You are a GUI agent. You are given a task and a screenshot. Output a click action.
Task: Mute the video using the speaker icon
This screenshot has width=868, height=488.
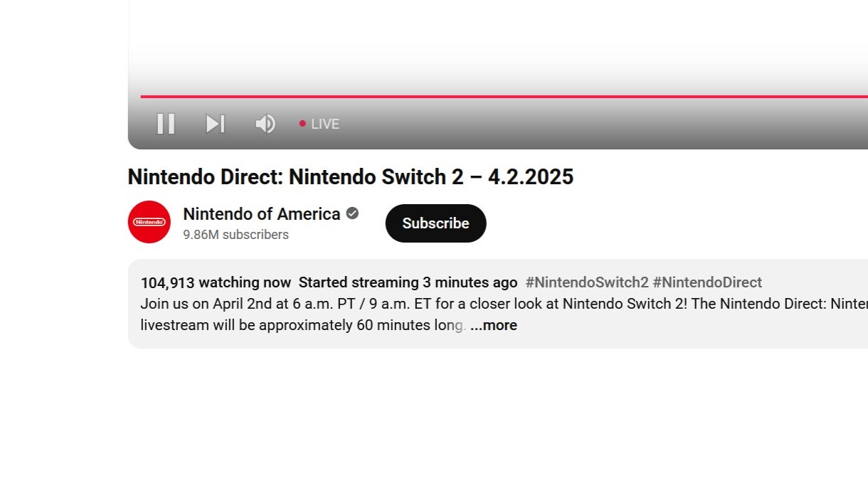pyautogui.click(x=265, y=124)
